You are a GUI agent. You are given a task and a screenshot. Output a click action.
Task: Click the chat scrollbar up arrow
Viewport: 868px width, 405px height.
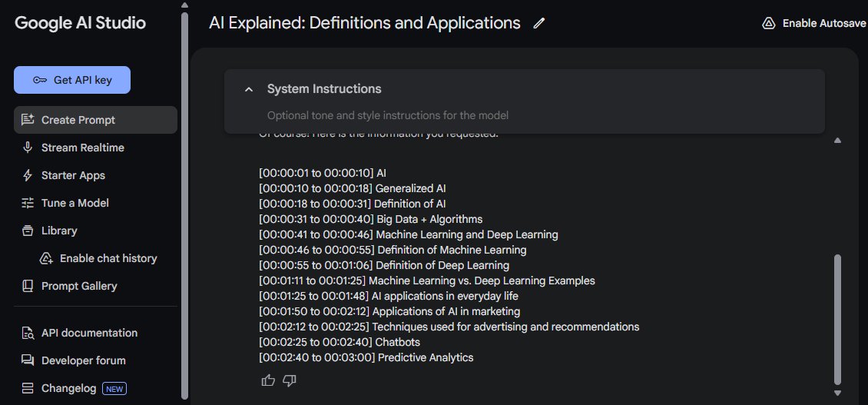pyautogui.click(x=837, y=141)
